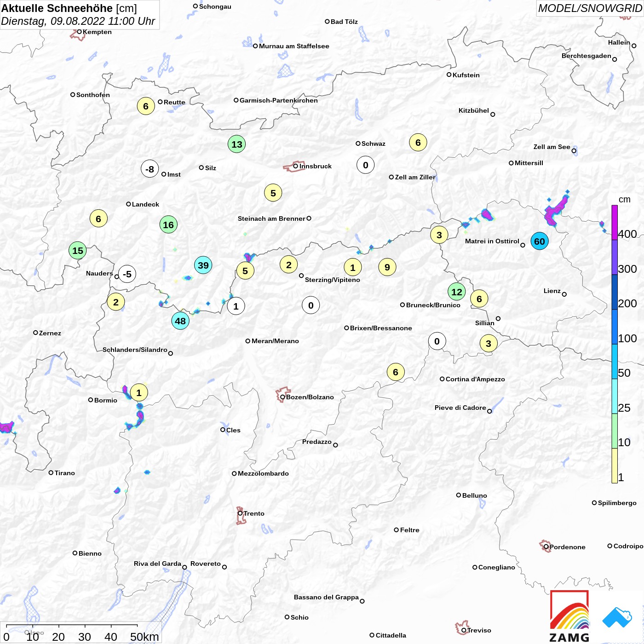Click the Cortina d'Ampezzo label

pos(475,379)
